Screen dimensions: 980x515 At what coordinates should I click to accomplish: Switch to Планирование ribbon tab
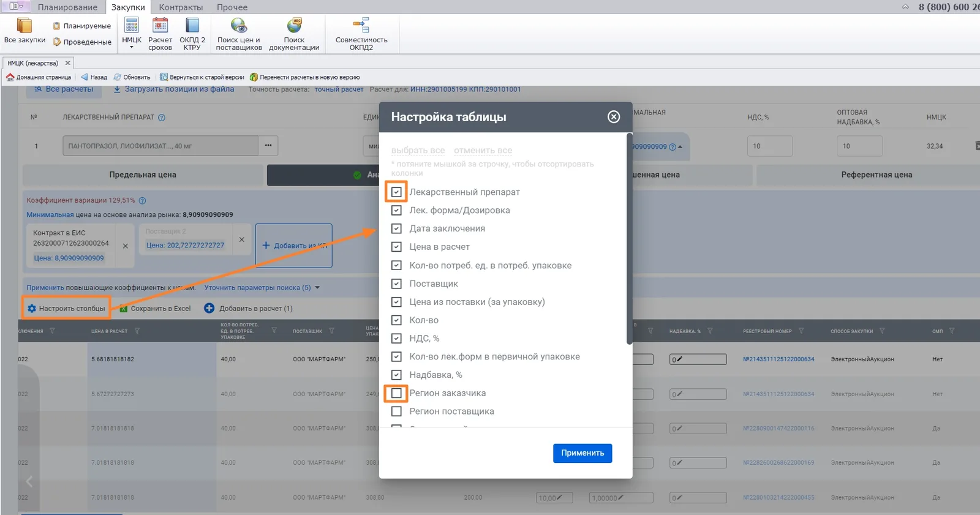point(67,7)
